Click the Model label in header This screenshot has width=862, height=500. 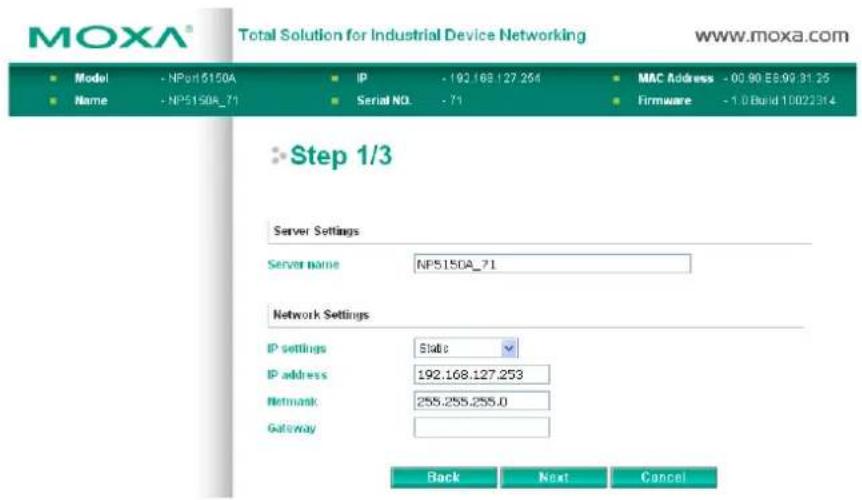pyautogui.click(x=91, y=79)
